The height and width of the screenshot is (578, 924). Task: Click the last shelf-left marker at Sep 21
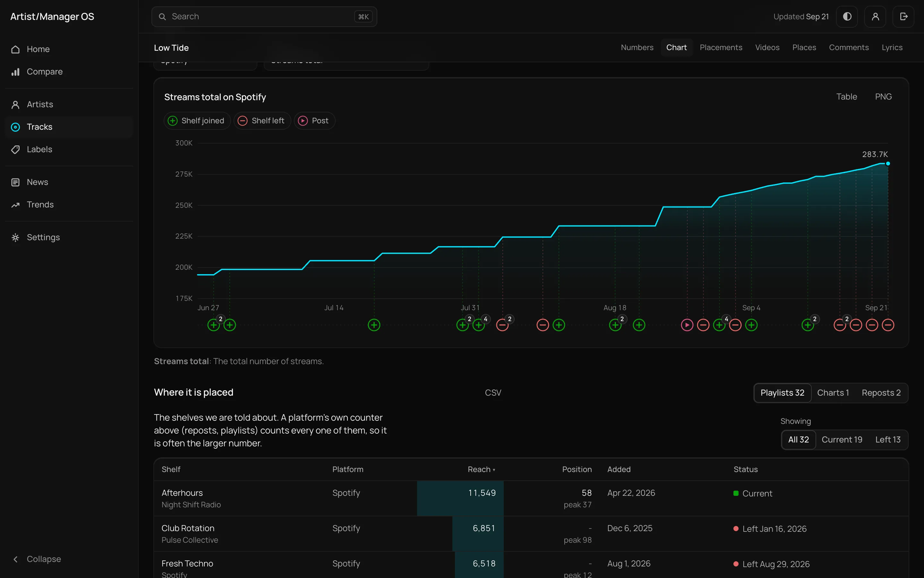(x=888, y=325)
